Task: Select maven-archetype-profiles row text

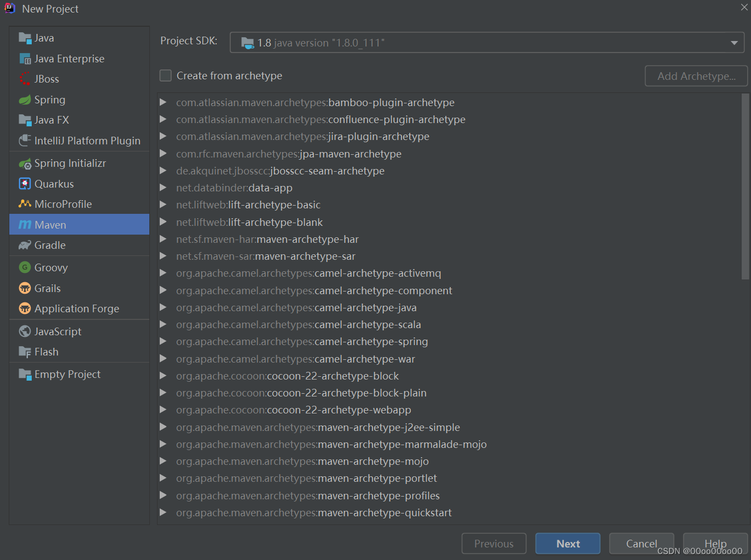Action: coord(308,495)
